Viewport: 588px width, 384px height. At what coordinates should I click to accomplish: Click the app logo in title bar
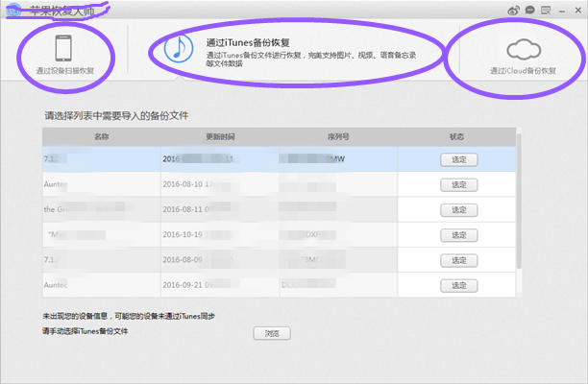[x=13, y=11]
